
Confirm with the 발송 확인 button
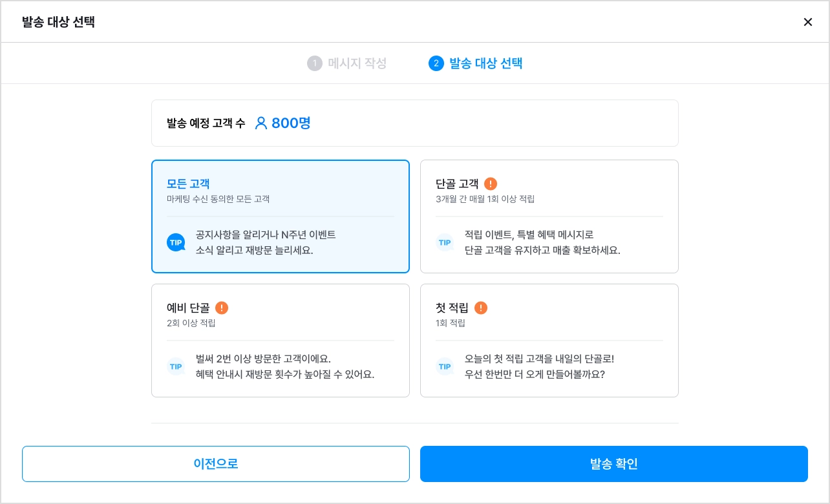pyautogui.click(x=614, y=464)
